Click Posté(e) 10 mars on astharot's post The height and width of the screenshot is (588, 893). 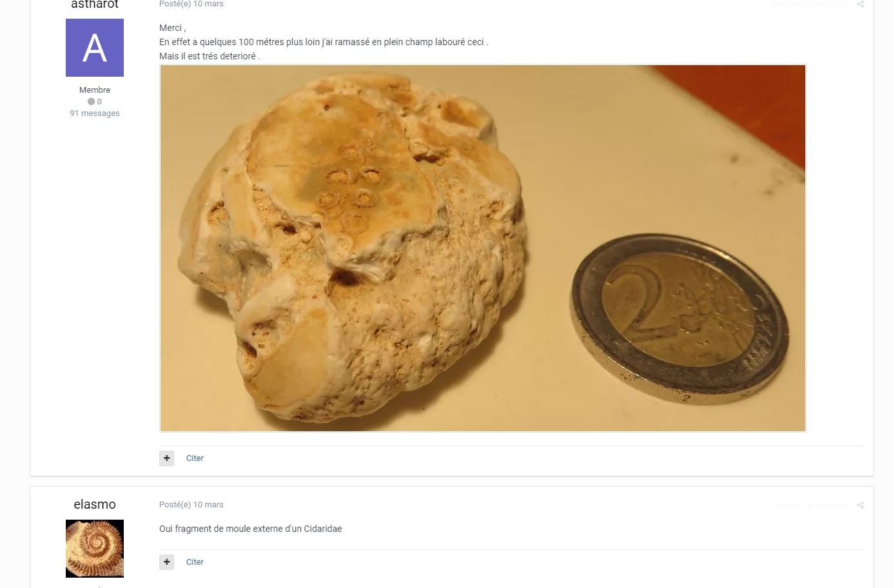191,4
